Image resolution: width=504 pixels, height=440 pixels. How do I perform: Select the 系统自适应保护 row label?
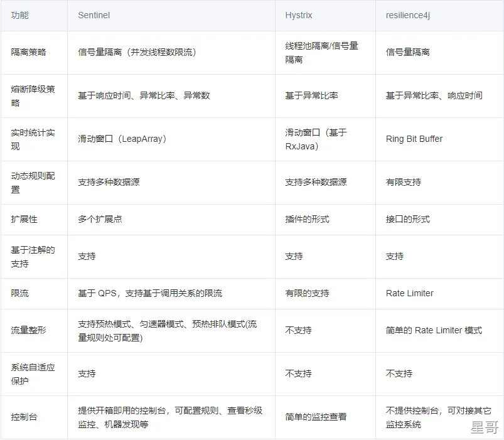(33, 373)
